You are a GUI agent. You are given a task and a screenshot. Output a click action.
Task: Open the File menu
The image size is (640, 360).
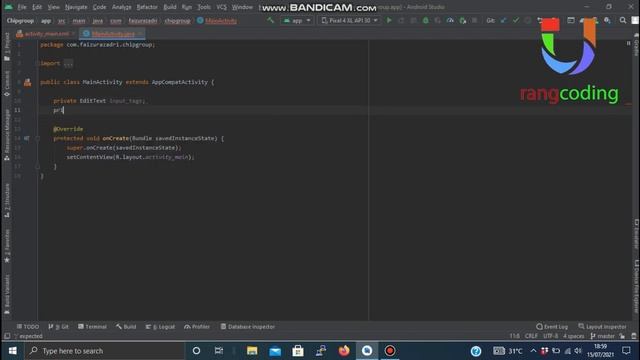pos(22,7)
